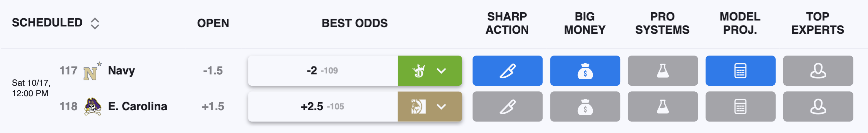Click Navy's Model Projection calculator icon
The image size is (868, 133).
pos(740,70)
